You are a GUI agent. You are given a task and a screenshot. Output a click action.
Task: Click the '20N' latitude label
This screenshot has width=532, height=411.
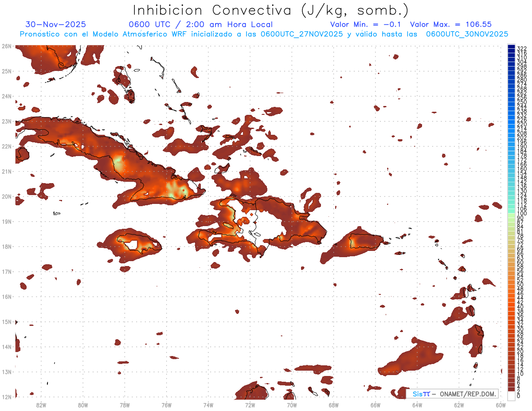[x=6, y=196]
